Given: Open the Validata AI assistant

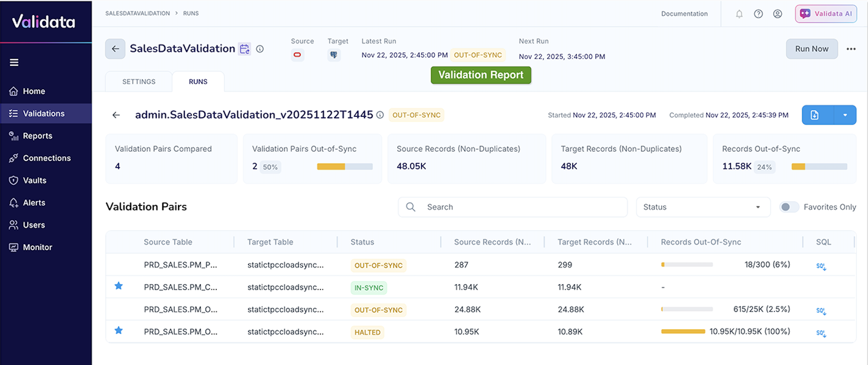Looking at the screenshot, I should [x=826, y=14].
